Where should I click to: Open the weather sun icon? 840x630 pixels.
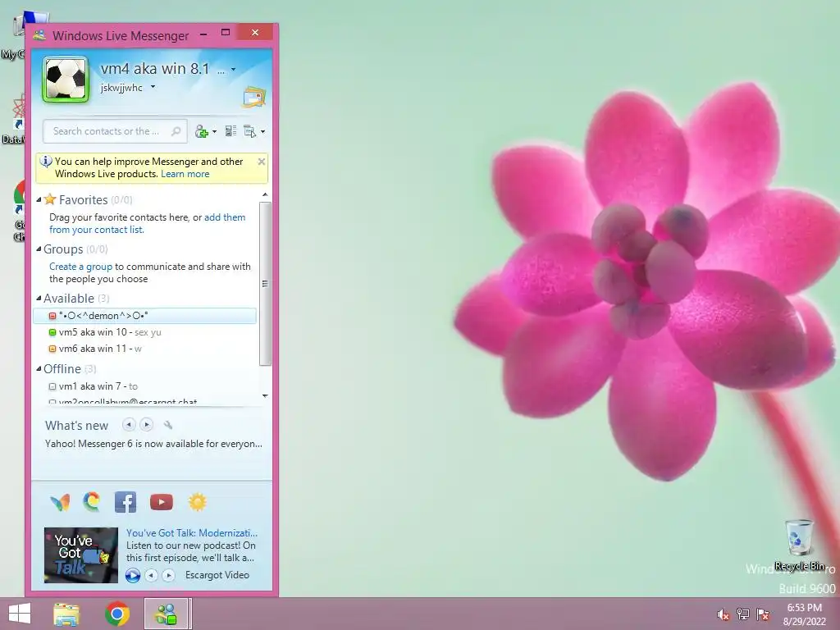(x=197, y=502)
